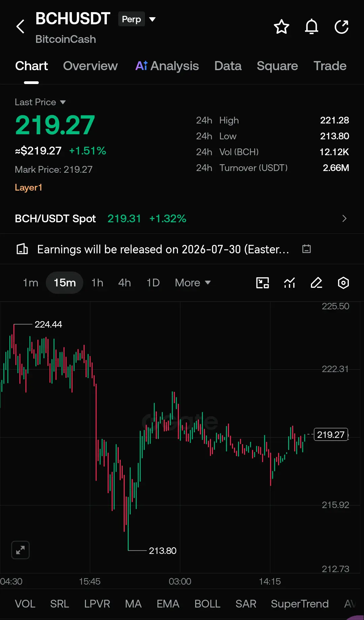The width and height of the screenshot is (364, 620).
Task: Open the Perp contract type dropdown
Action: tap(136, 19)
